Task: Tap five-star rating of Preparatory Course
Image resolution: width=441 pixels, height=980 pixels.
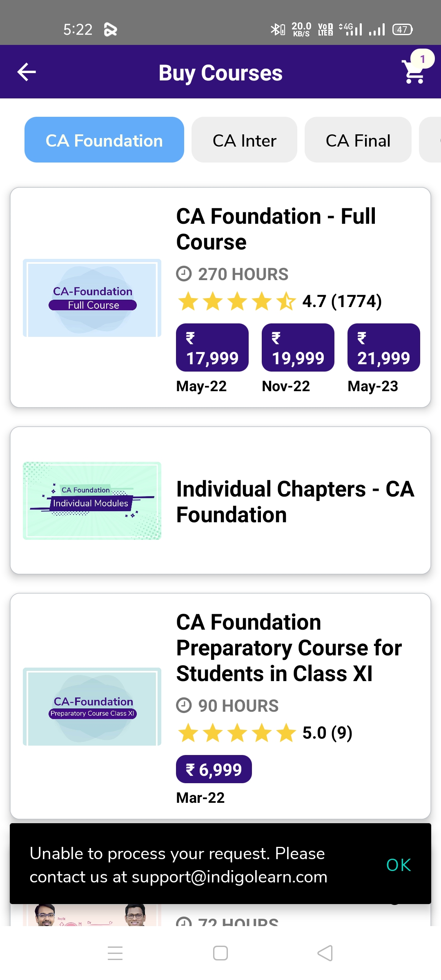Action: [237, 733]
